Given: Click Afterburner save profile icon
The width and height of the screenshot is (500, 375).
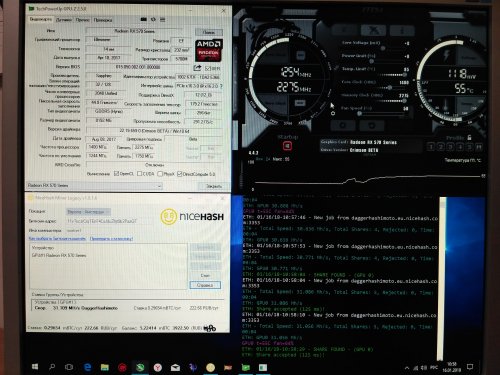Looking at the screenshot, I should pyautogui.click(x=479, y=147).
